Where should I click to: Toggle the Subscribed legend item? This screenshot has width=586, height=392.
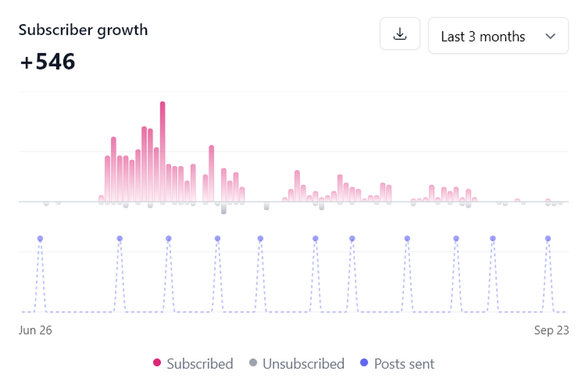pyautogui.click(x=193, y=364)
